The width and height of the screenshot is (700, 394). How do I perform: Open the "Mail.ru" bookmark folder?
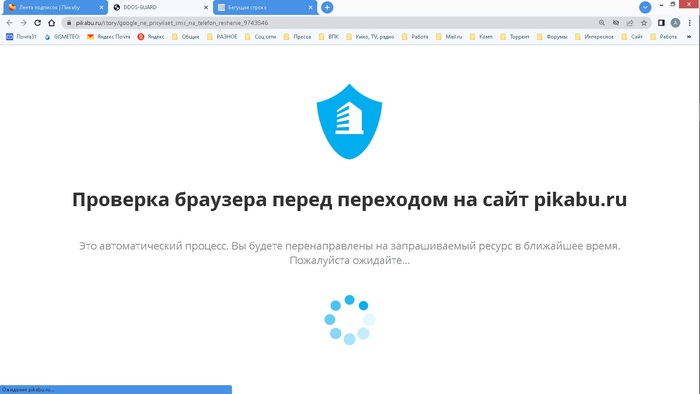tap(449, 37)
